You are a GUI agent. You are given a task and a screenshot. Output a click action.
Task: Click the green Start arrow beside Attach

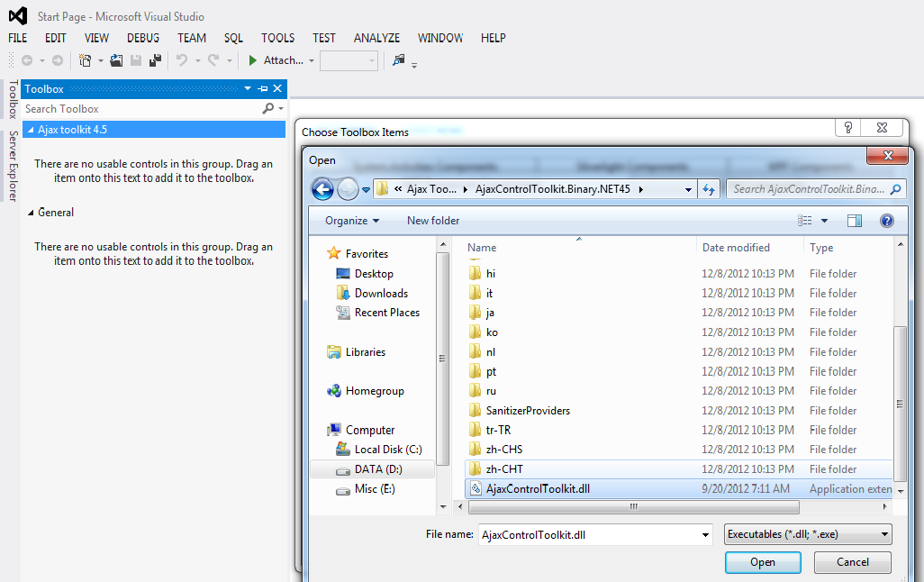[x=253, y=60]
